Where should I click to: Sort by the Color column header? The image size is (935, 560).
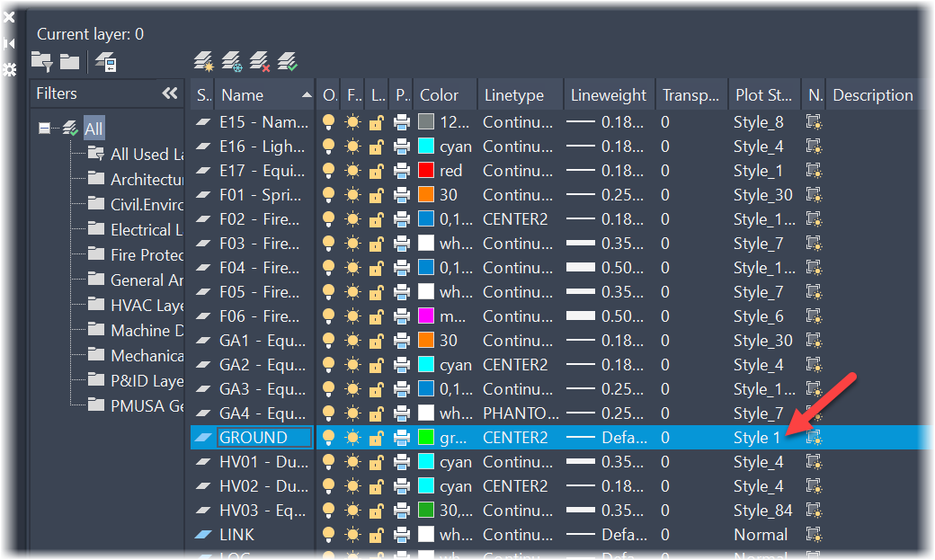(x=445, y=94)
